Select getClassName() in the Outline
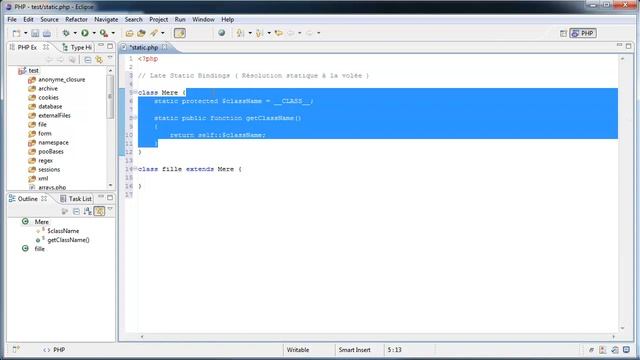This screenshot has width=640, height=360. tap(62, 240)
